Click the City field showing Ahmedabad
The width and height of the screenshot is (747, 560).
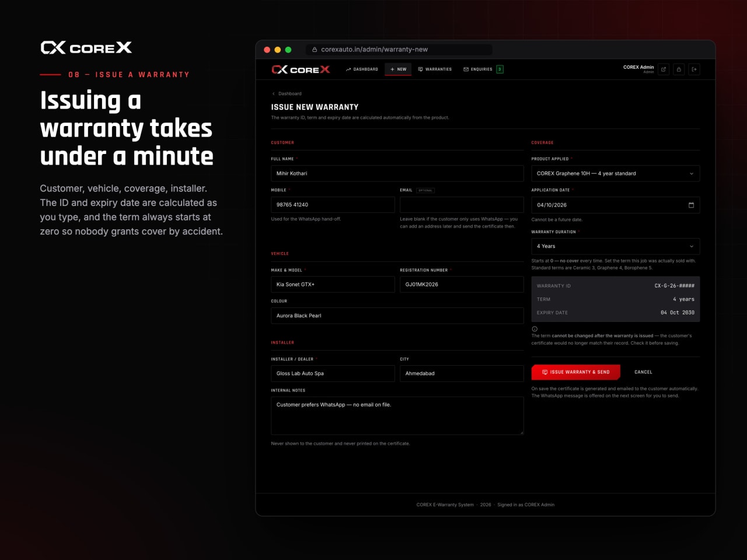click(x=462, y=373)
